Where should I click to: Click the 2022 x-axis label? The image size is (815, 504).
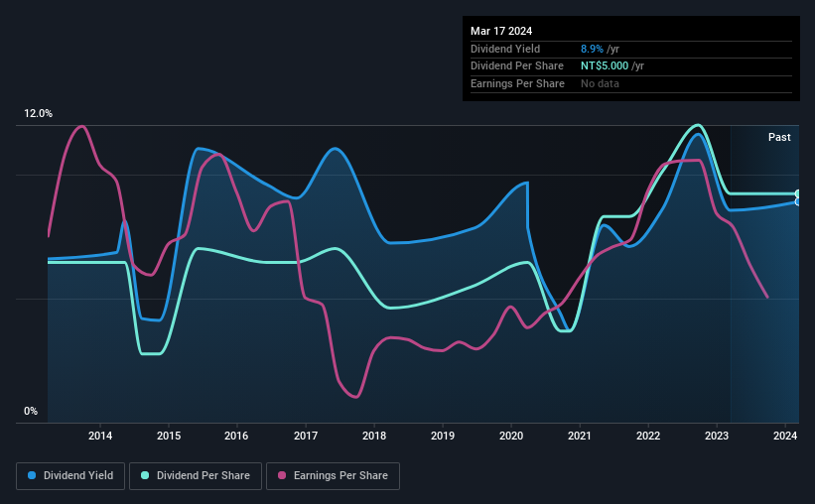click(x=648, y=436)
